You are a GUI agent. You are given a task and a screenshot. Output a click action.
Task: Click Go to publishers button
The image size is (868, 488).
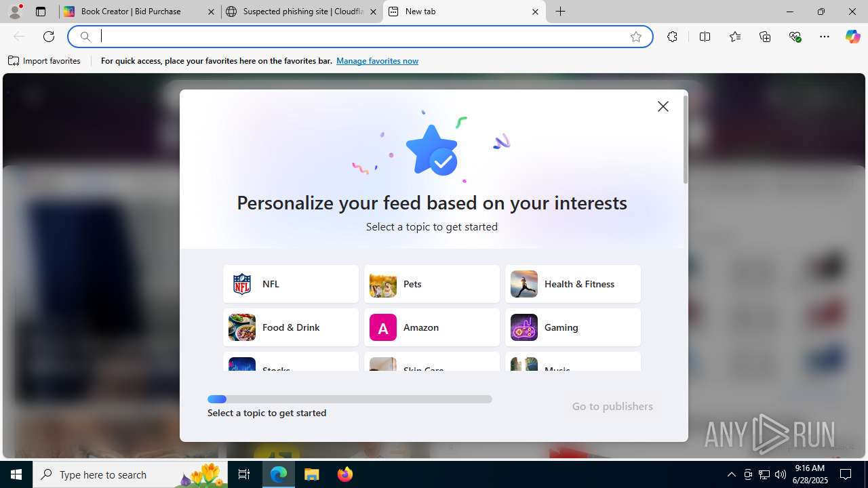click(x=612, y=407)
